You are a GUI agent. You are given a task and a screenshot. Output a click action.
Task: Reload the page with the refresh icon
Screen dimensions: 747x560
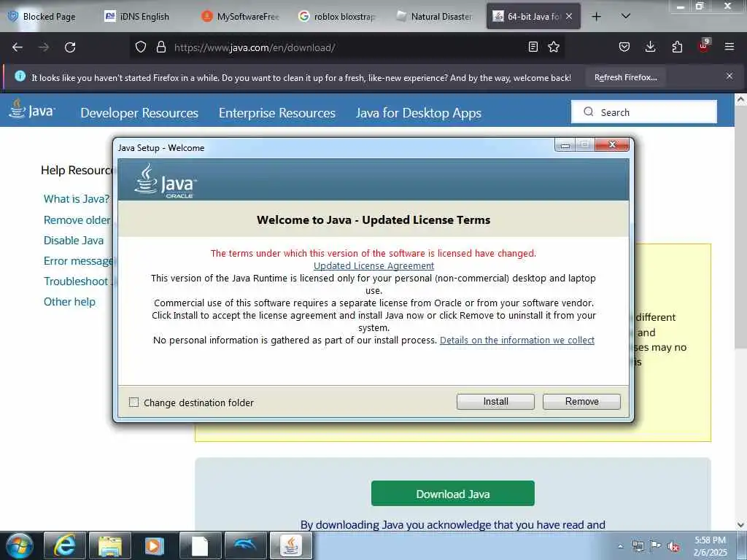click(70, 47)
